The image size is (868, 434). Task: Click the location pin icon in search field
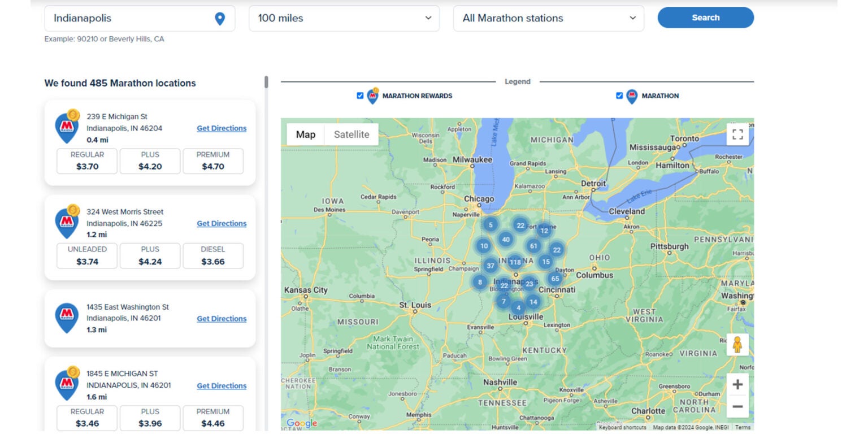coord(220,19)
